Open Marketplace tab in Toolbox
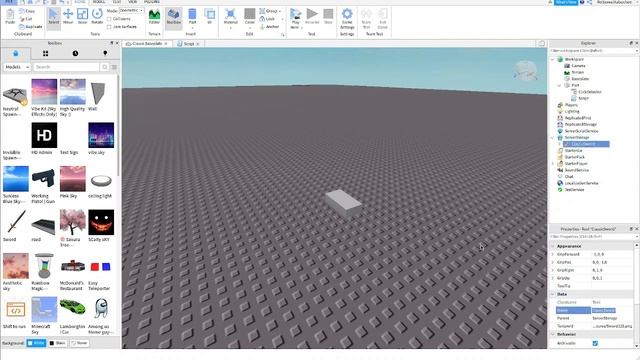The height and width of the screenshot is (360, 640). 16,53
